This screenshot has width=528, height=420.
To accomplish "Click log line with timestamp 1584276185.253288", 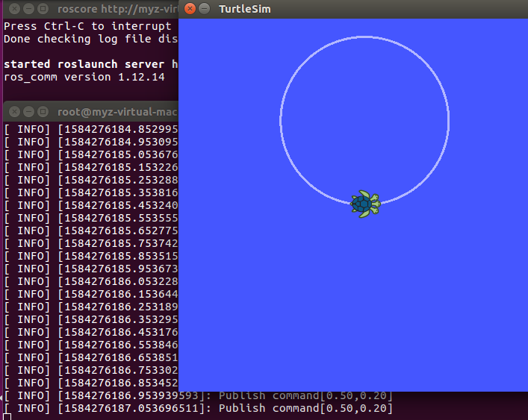I will tap(91, 181).
